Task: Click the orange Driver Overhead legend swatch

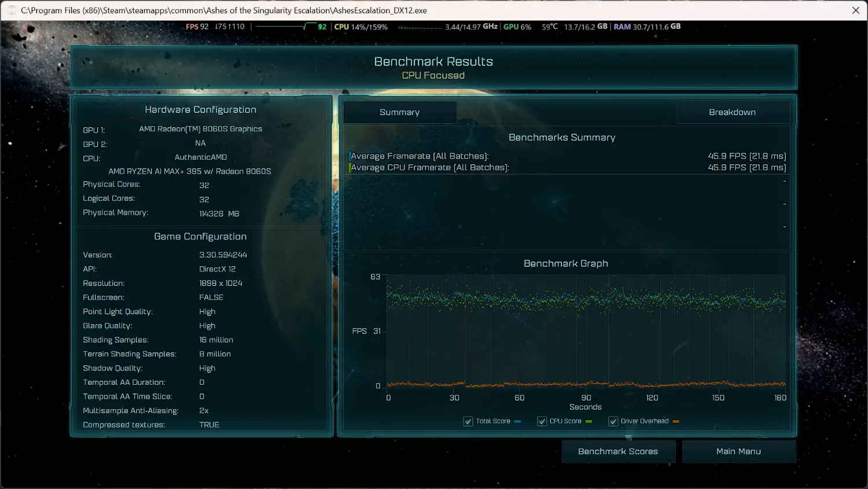Action: (x=676, y=421)
